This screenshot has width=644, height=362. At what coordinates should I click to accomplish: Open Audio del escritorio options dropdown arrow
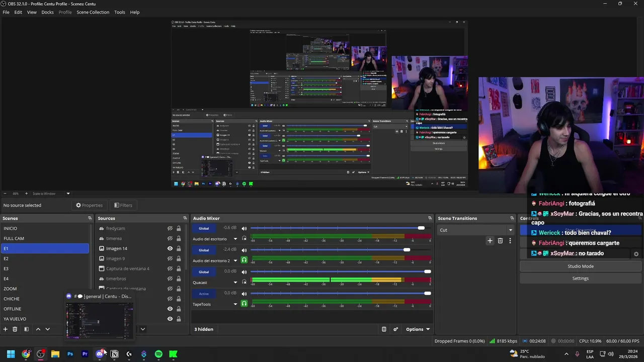[x=235, y=239]
